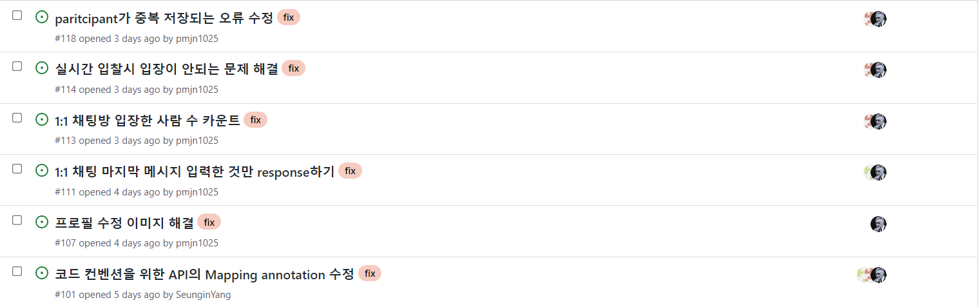Viewport: 980px width, 307px height.
Task: Click assignee avatars on issue #101 row
Action: (x=872, y=275)
